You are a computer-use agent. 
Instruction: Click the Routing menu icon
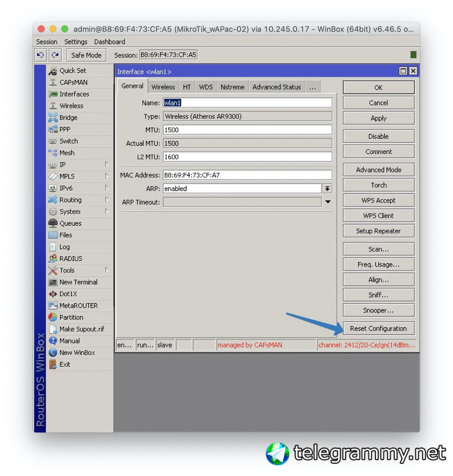53,200
